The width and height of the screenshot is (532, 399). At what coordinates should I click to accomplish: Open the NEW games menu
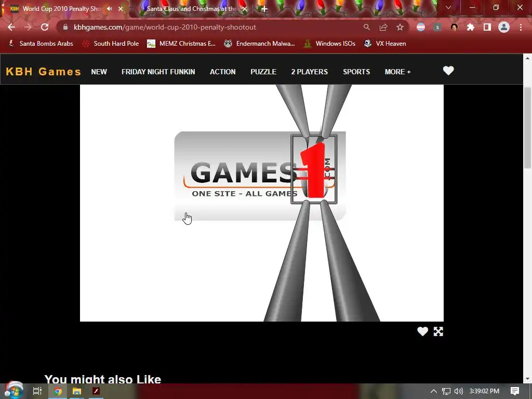click(x=99, y=72)
